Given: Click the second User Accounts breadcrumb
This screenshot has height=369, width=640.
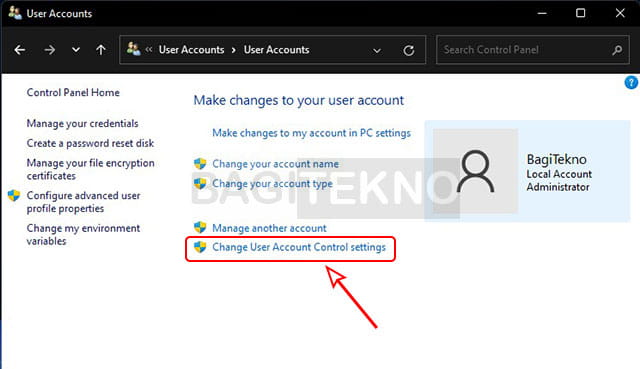Looking at the screenshot, I should pos(276,50).
